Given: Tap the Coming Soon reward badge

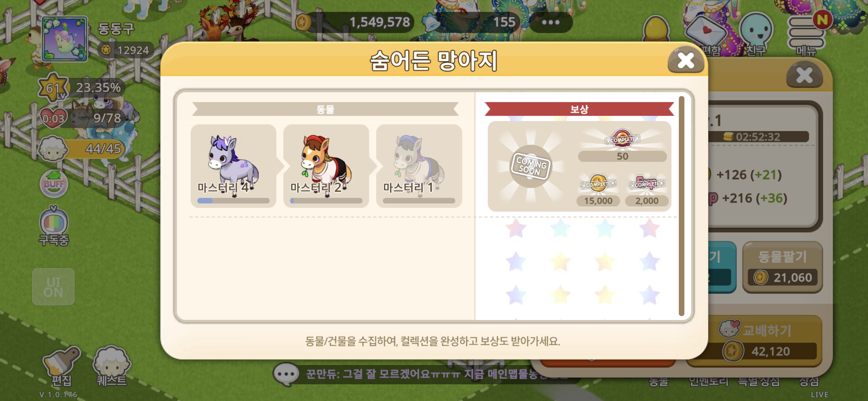Looking at the screenshot, I should point(531,166).
